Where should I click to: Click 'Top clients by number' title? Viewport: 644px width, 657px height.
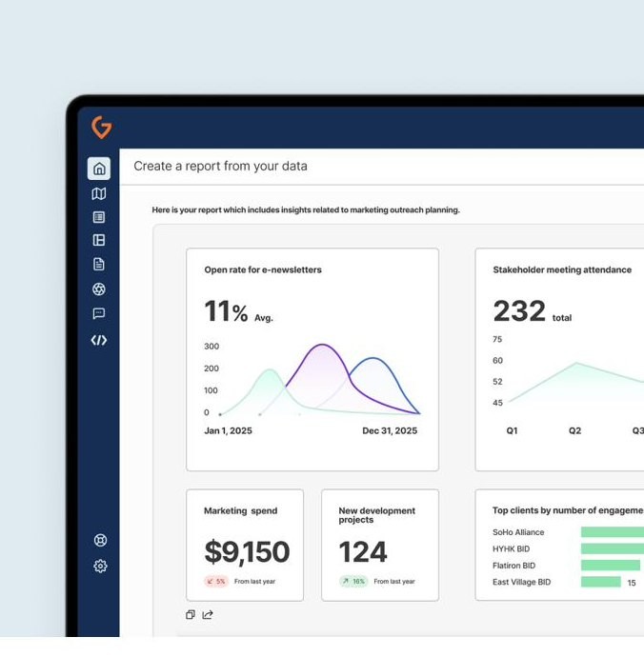[x=568, y=510]
